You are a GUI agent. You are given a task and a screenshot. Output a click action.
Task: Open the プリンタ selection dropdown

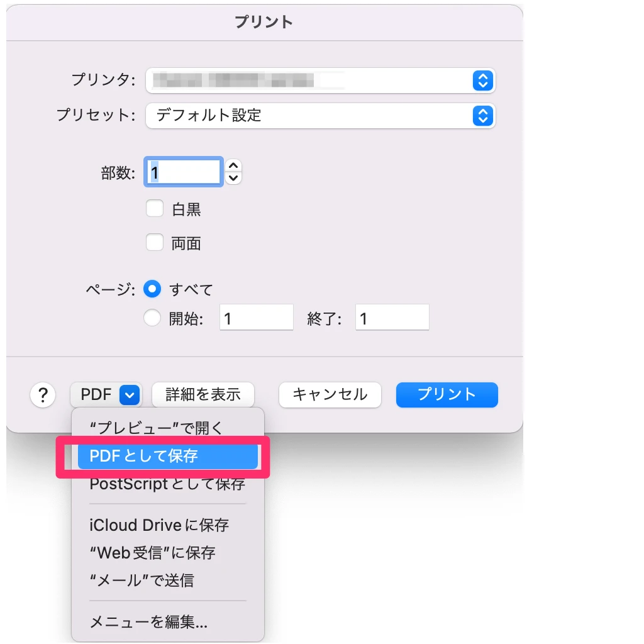click(320, 80)
